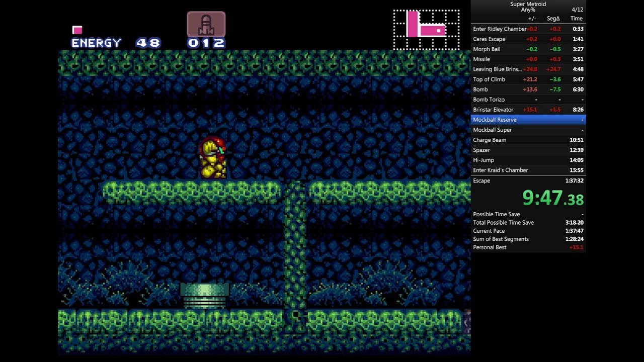Viewport: 644px width, 362px height.
Task: Select the Enter Ridley Chamber split
Action: click(x=528, y=29)
